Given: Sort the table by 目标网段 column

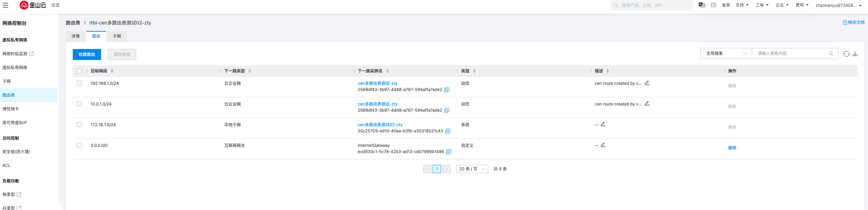Looking at the screenshot, I should point(112,71).
